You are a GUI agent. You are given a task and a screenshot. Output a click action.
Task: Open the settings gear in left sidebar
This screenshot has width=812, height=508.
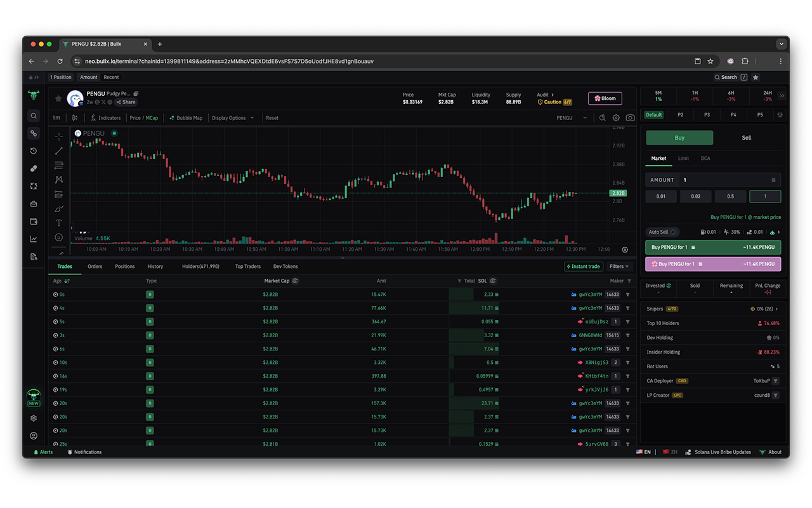coord(34,418)
